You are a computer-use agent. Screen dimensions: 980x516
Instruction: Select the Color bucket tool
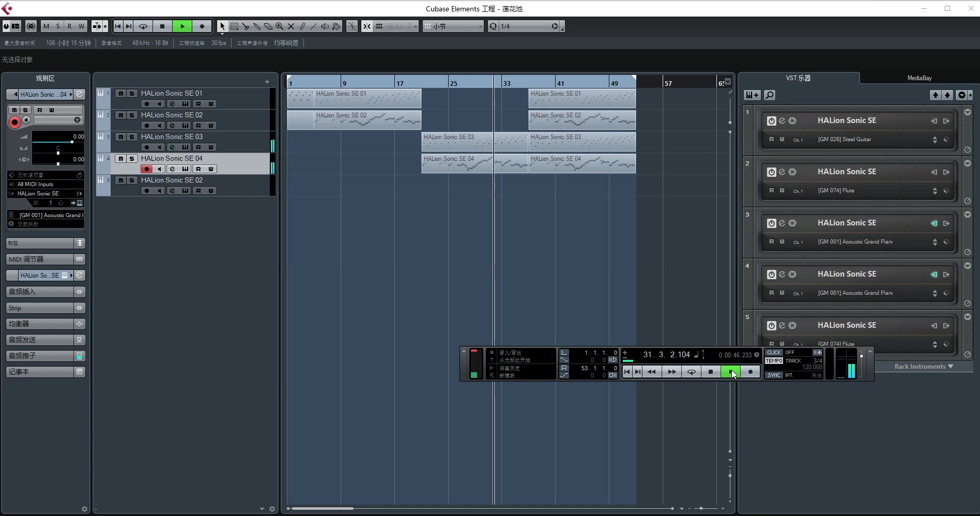coord(336,26)
